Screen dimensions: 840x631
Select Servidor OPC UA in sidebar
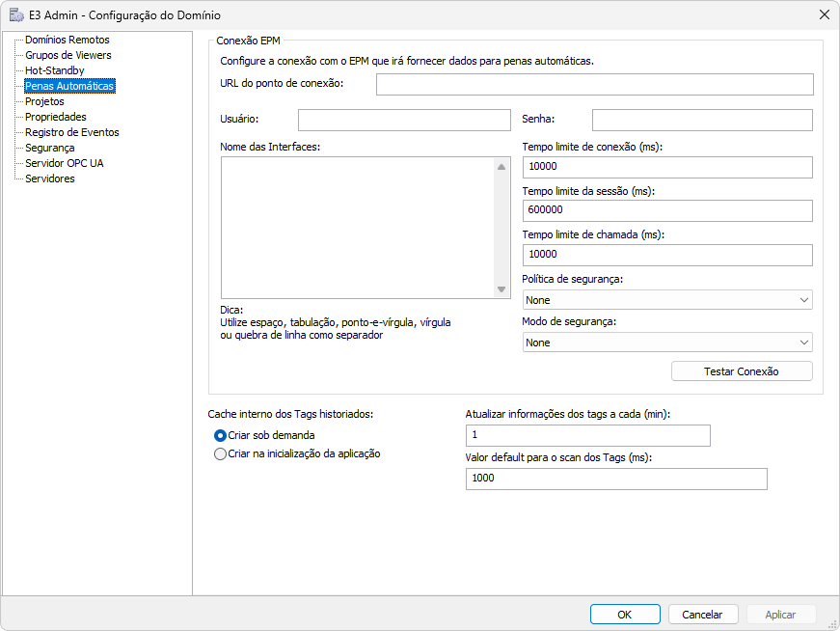click(64, 163)
